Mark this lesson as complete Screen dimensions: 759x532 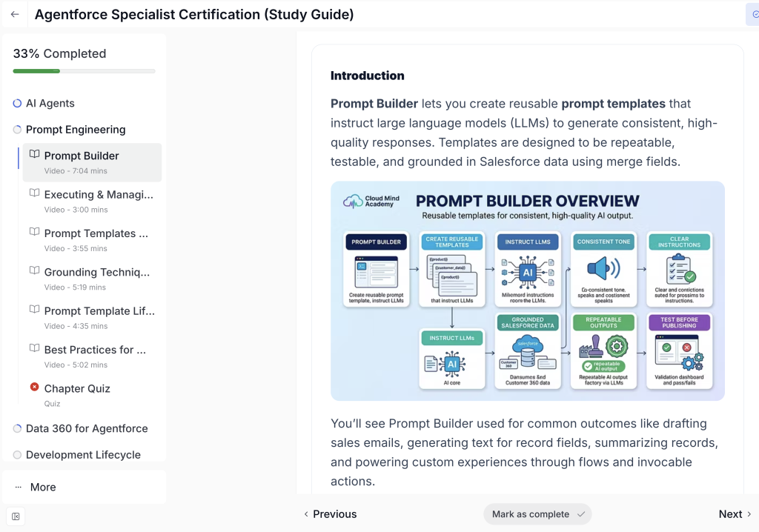[537, 514]
